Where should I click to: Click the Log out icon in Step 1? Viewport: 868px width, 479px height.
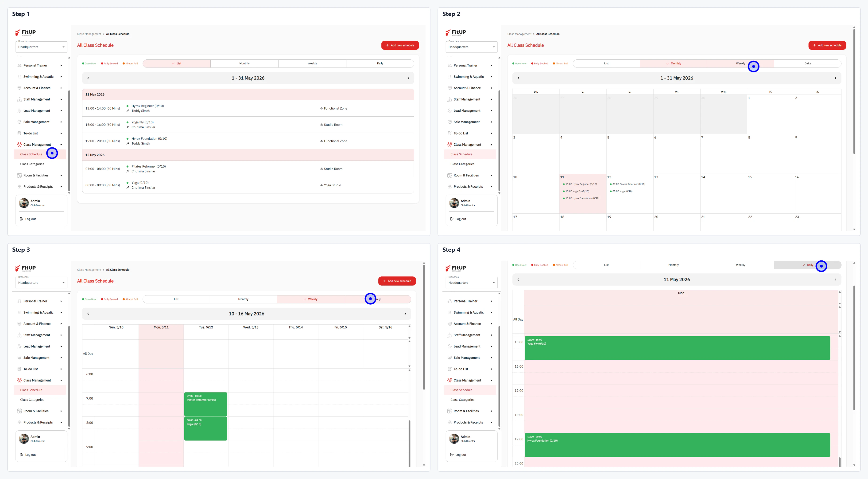pos(22,219)
